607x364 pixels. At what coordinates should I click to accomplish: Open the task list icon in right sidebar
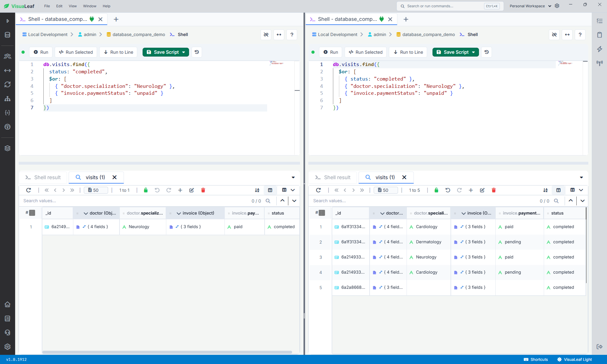pyautogui.click(x=599, y=21)
